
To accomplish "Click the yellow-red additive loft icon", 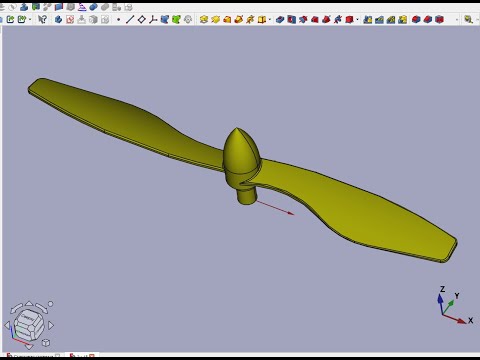I will click(x=227, y=19).
